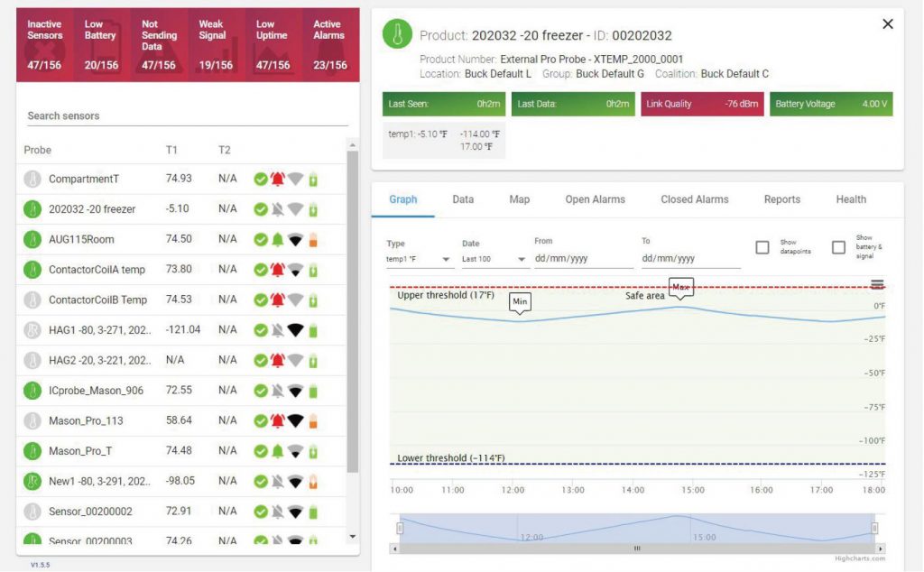This screenshot has width=924, height=572.
Task: Open the Highcharts.com credit link
Action: [x=859, y=558]
